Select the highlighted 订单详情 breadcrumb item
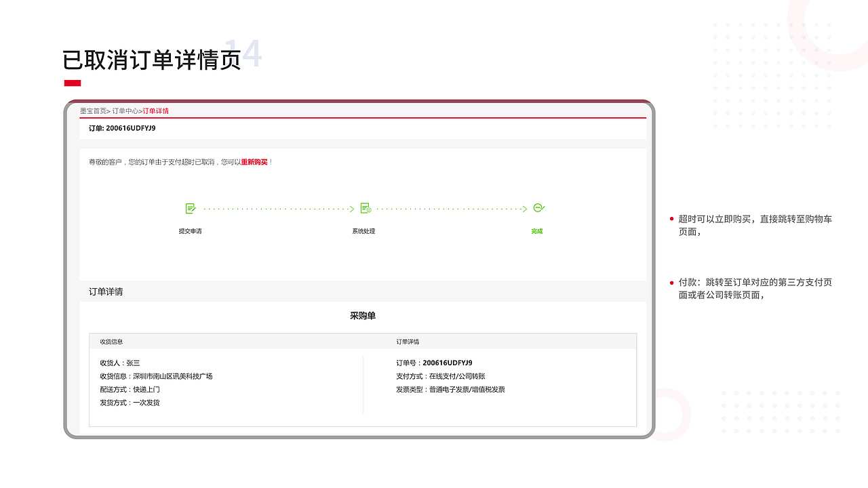Screen dimensions: 868x488 click(155, 110)
